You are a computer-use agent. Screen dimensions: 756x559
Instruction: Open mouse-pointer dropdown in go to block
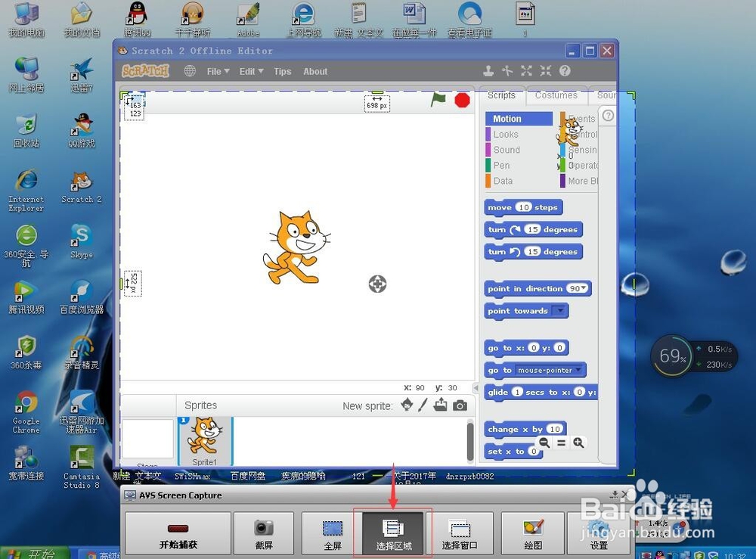point(578,370)
